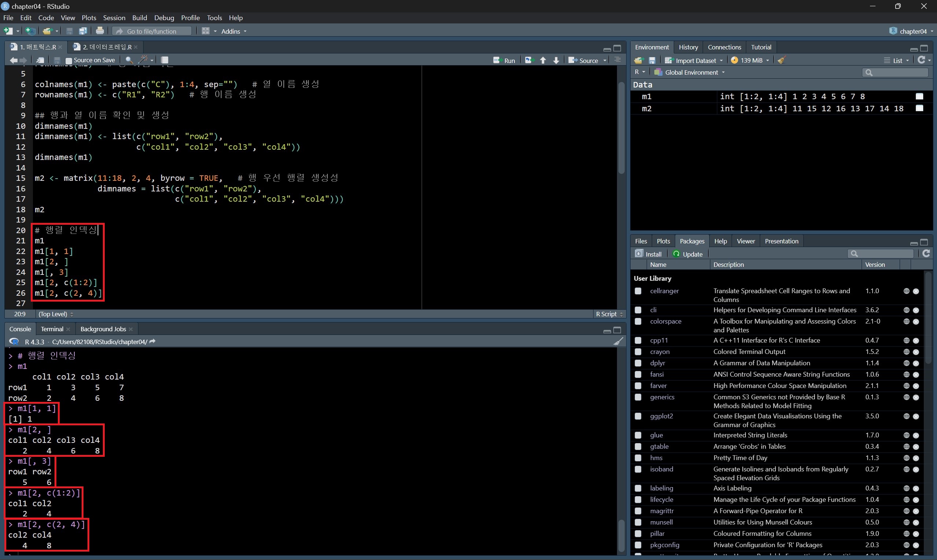Enable the Source on Save checkbox

click(69, 60)
